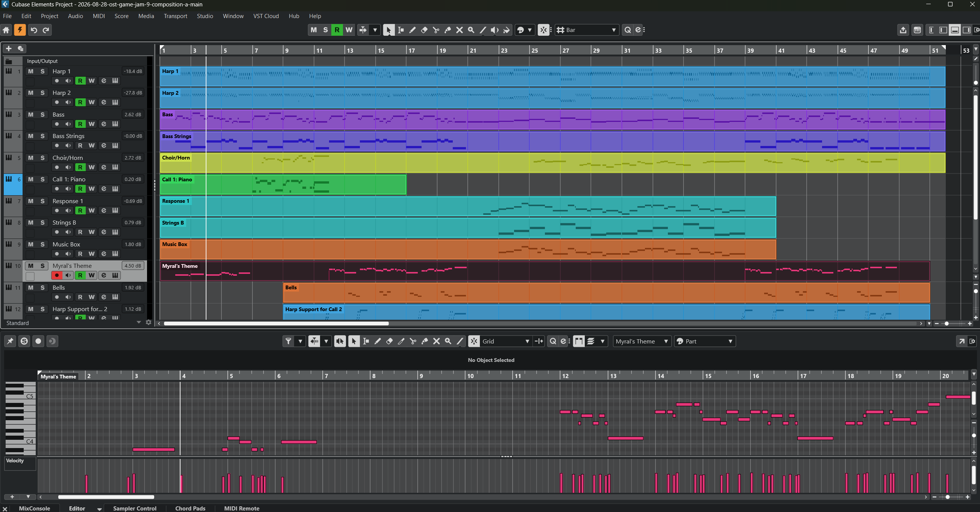Select the Zoom magnifier tool in main toolbar

point(471,30)
